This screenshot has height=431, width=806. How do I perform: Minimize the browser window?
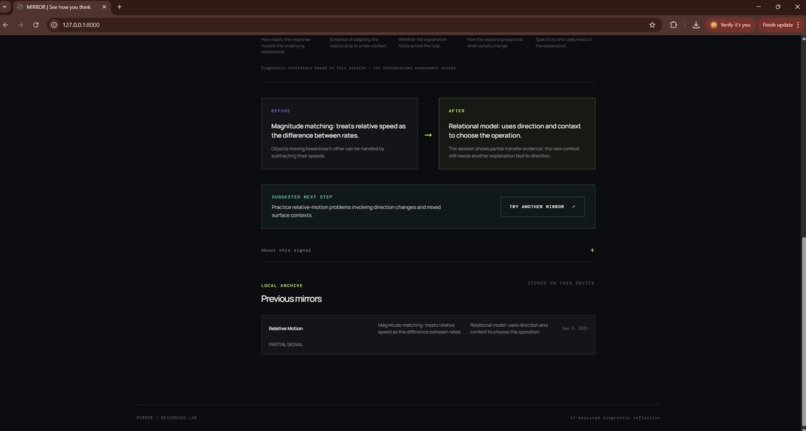point(759,7)
